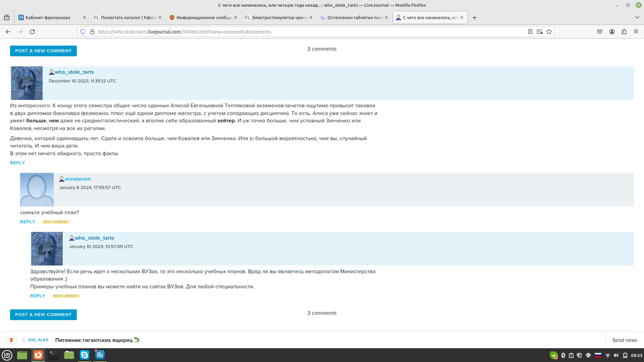Go forward one page
The image size is (644, 362).
pos(20,32)
